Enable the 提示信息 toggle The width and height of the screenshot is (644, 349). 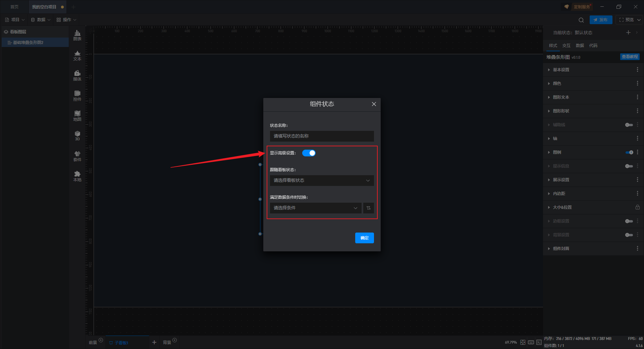629,166
